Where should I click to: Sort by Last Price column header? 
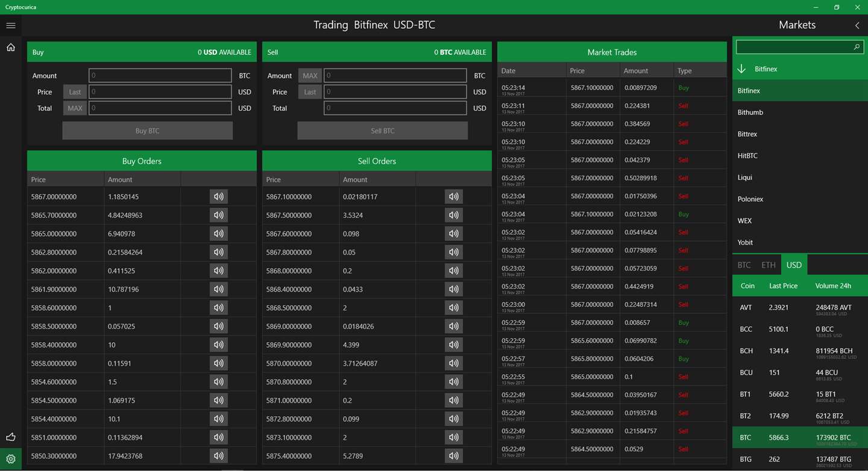coord(783,285)
